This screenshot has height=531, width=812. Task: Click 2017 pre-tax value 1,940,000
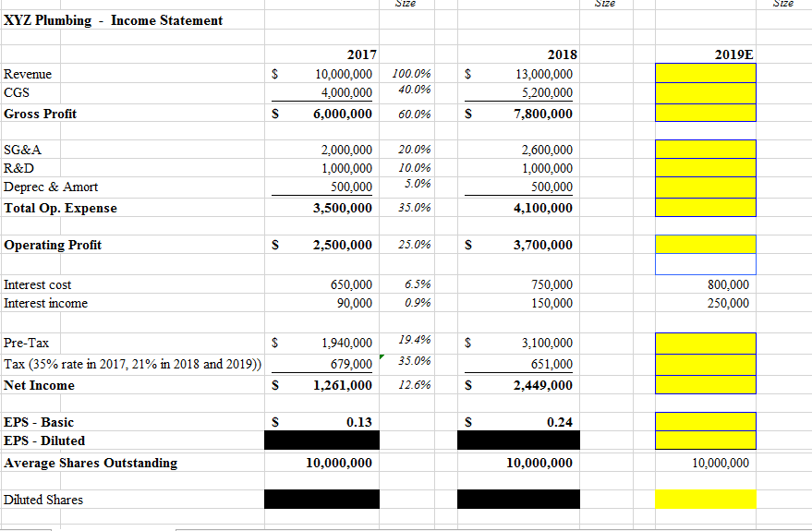click(x=347, y=343)
